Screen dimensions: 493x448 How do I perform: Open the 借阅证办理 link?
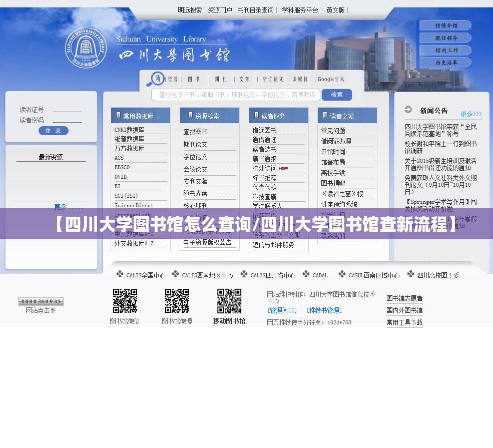[336, 141]
